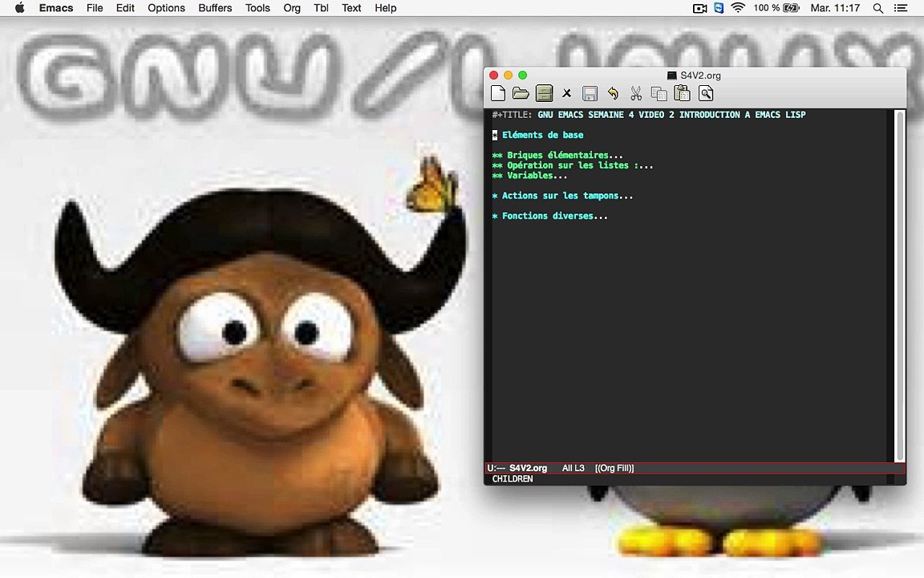
Task: Click the (Org Fill) mode indicator
Action: pyautogui.click(x=614, y=468)
